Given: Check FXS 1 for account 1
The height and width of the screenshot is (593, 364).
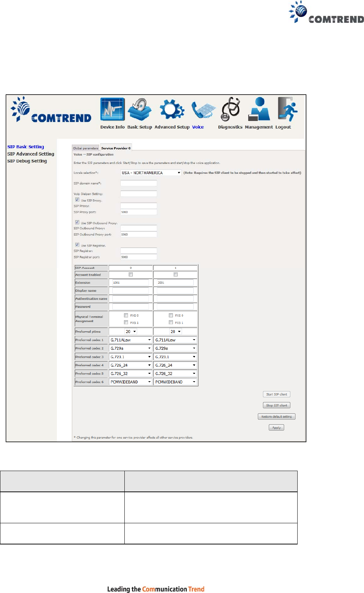Looking at the screenshot, I should (171, 322).
